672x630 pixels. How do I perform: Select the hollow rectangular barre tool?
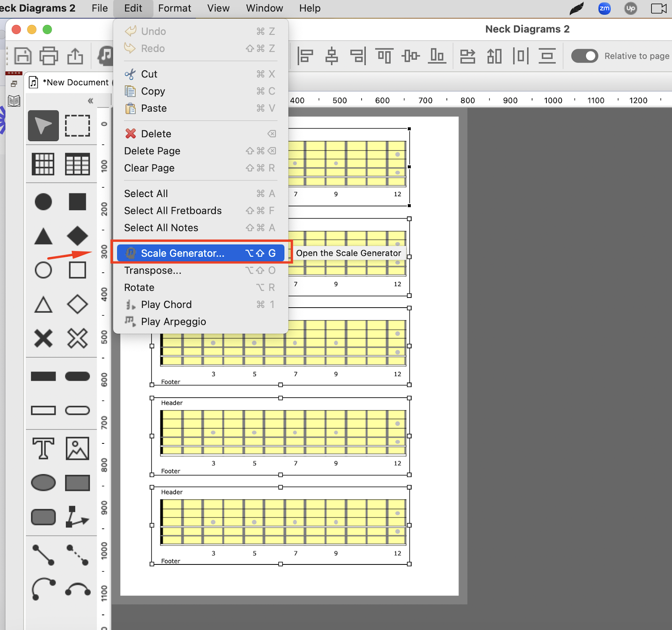tap(43, 410)
